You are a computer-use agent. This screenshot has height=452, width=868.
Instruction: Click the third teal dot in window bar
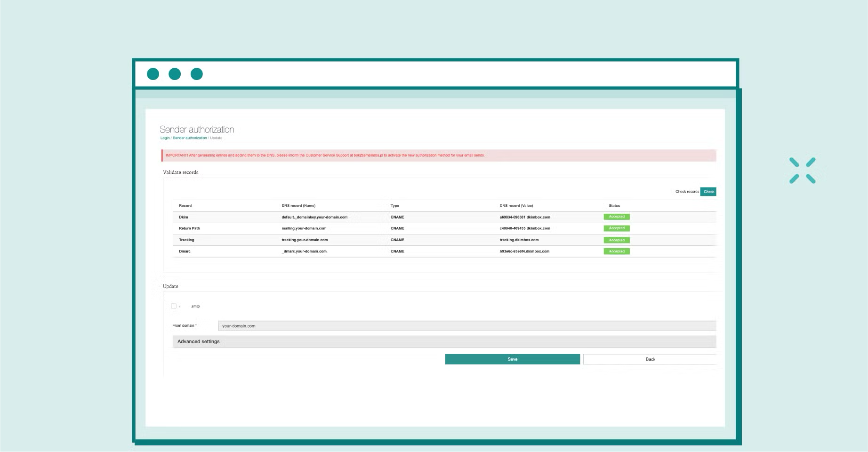[197, 74]
